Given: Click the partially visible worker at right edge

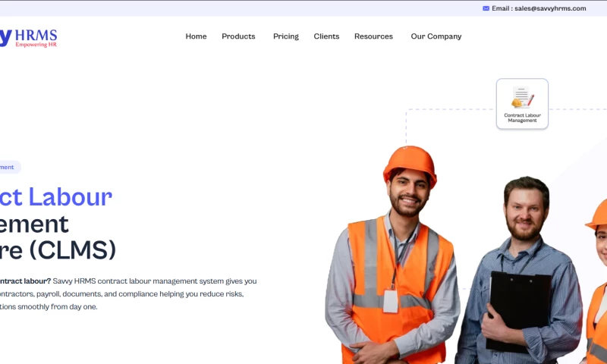Looking at the screenshot, I should 596,282.
